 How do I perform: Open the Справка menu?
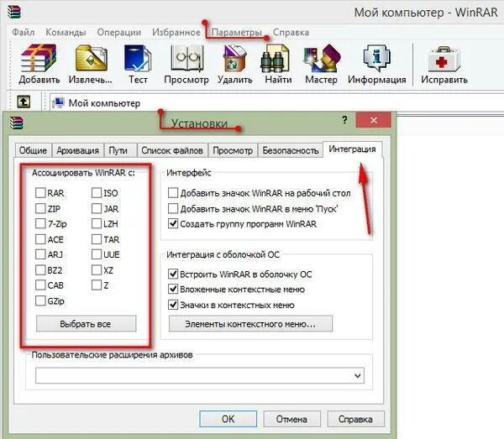tap(291, 32)
